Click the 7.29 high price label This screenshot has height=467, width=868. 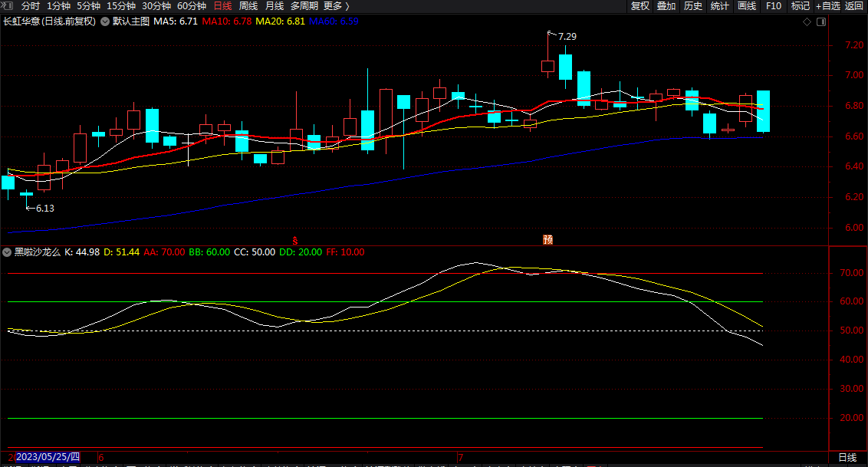tap(567, 37)
